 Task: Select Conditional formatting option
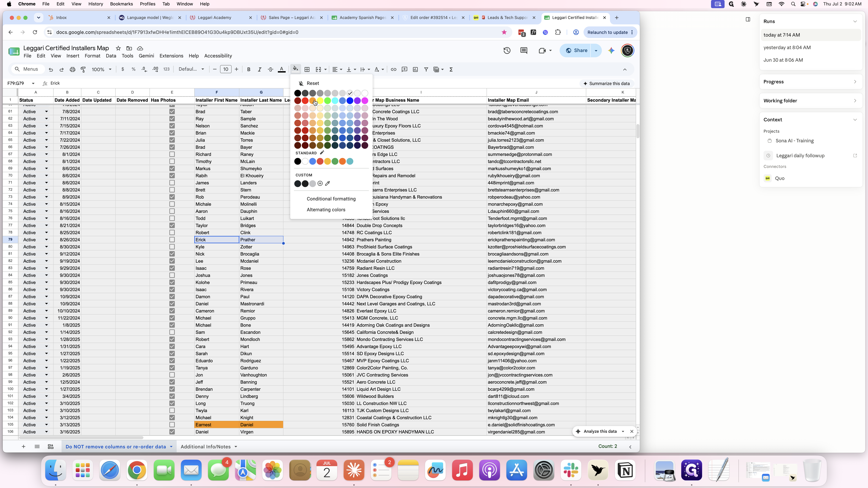(x=331, y=199)
